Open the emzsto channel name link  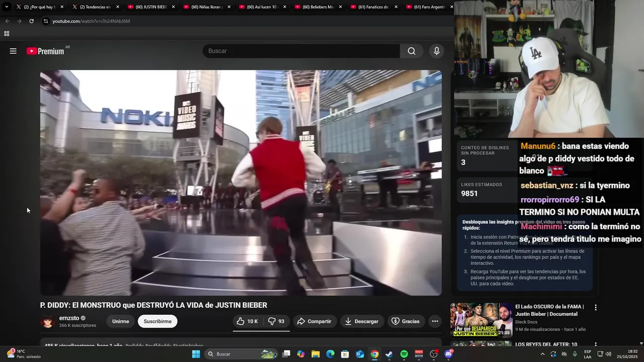tap(69, 318)
